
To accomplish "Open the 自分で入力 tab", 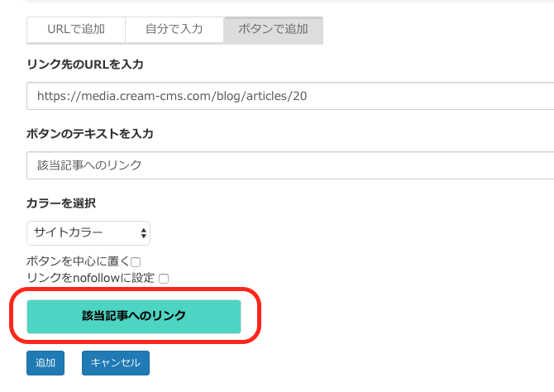I will click(174, 30).
